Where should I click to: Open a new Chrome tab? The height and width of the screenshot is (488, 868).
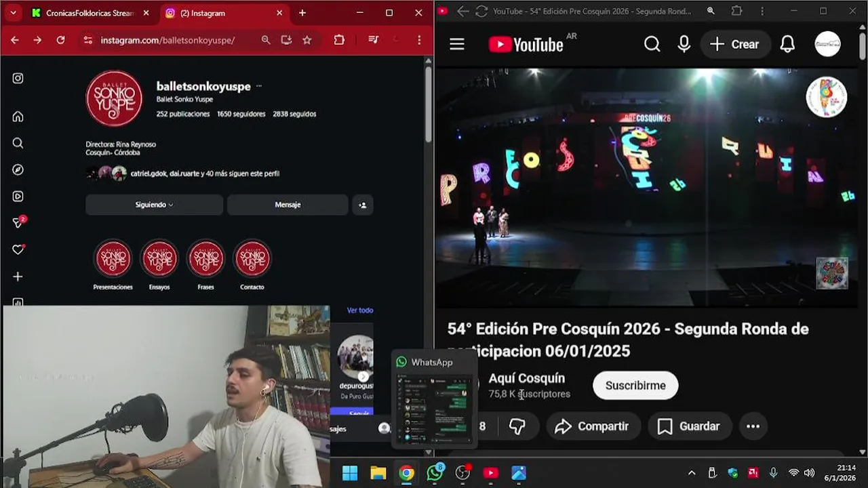(x=302, y=13)
